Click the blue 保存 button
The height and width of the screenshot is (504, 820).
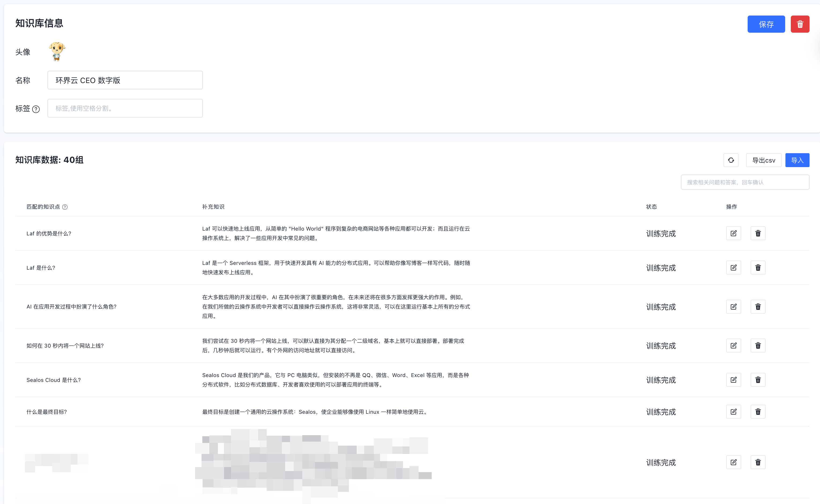tap(766, 24)
